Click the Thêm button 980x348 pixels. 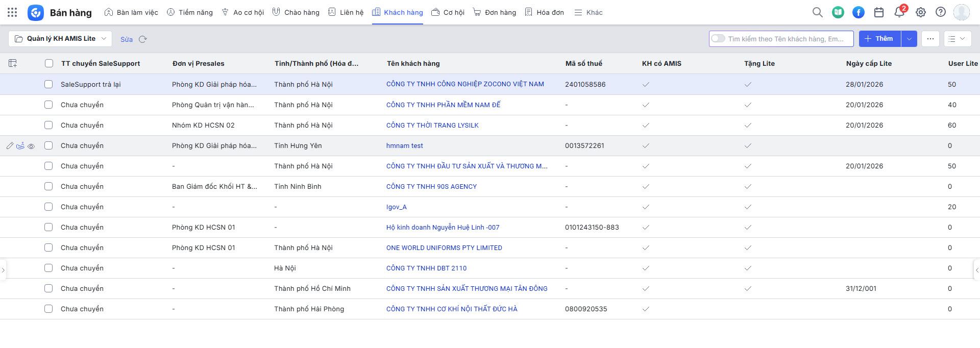coord(879,39)
